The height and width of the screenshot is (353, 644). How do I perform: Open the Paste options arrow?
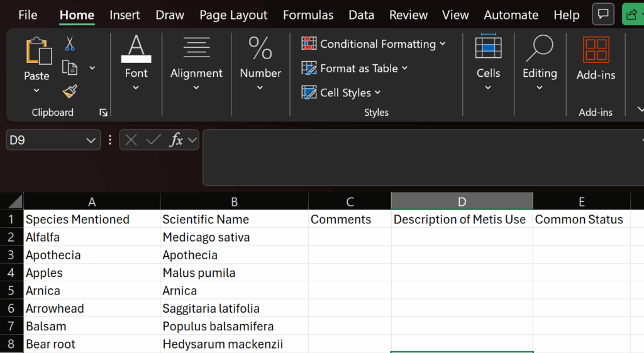point(36,91)
